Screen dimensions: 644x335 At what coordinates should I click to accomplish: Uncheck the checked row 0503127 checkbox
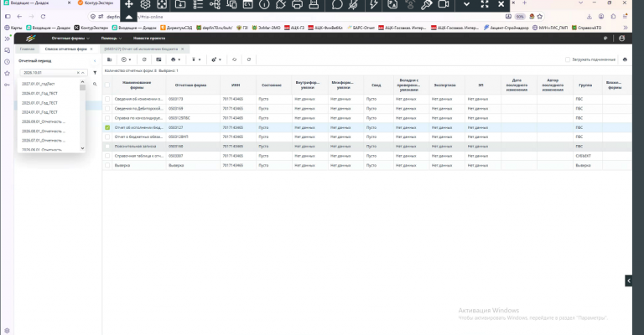coord(107,127)
